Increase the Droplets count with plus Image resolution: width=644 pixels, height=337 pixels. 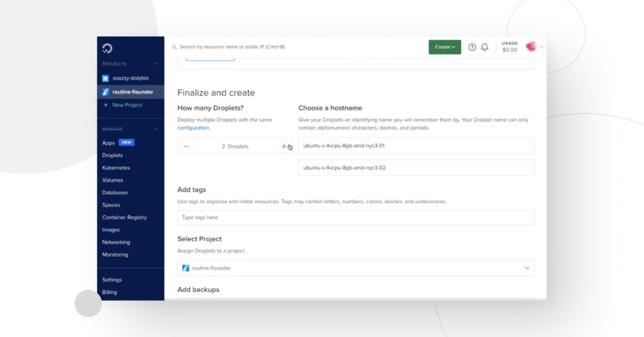pyautogui.click(x=284, y=146)
